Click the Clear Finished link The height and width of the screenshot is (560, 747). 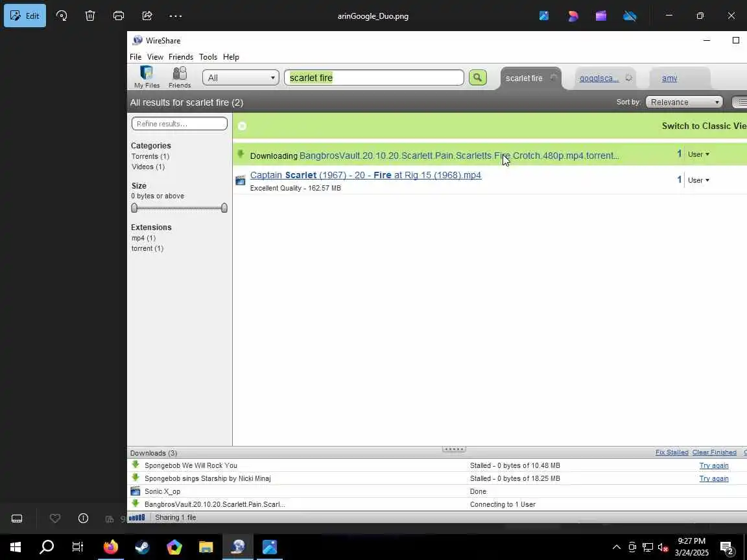(714, 452)
